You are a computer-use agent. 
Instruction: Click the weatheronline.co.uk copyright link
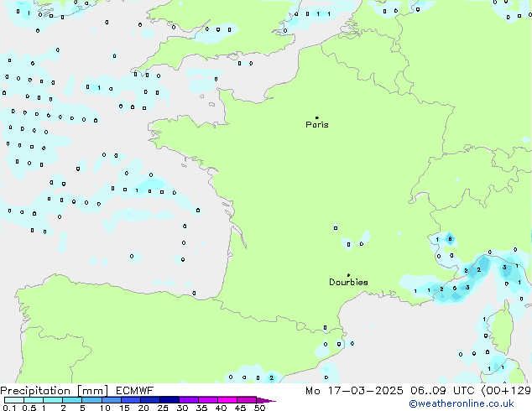[462, 403]
